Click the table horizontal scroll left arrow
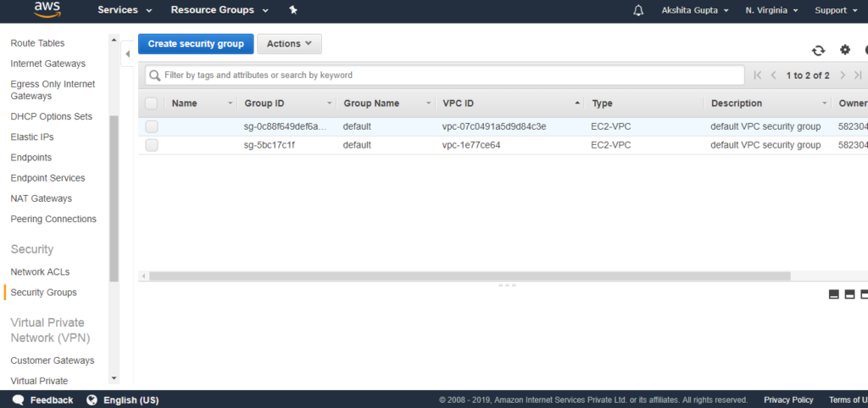The height and width of the screenshot is (408, 868). pyautogui.click(x=144, y=276)
